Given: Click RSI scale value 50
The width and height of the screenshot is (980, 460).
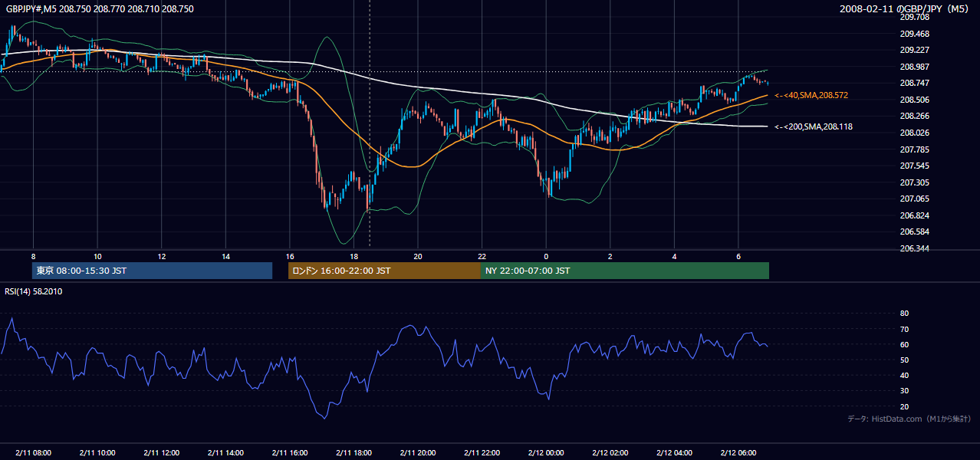Looking at the screenshot, I should (x=905, y=360).
